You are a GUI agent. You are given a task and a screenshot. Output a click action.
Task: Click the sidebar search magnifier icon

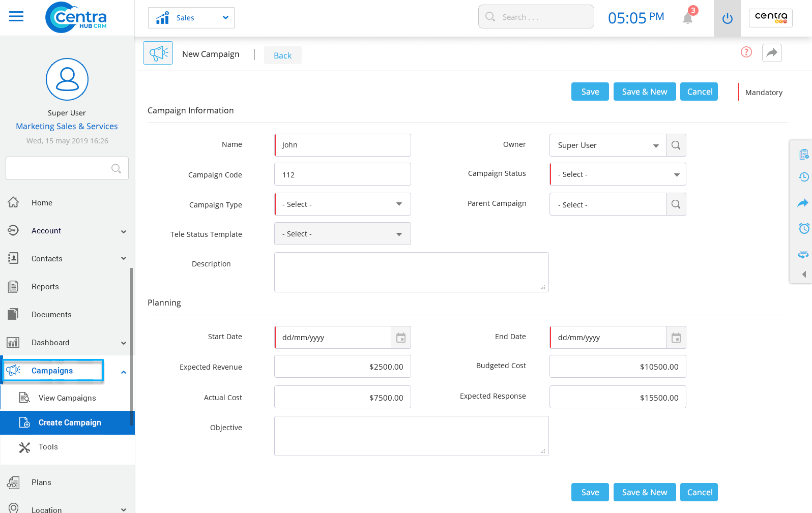(116, 168)
